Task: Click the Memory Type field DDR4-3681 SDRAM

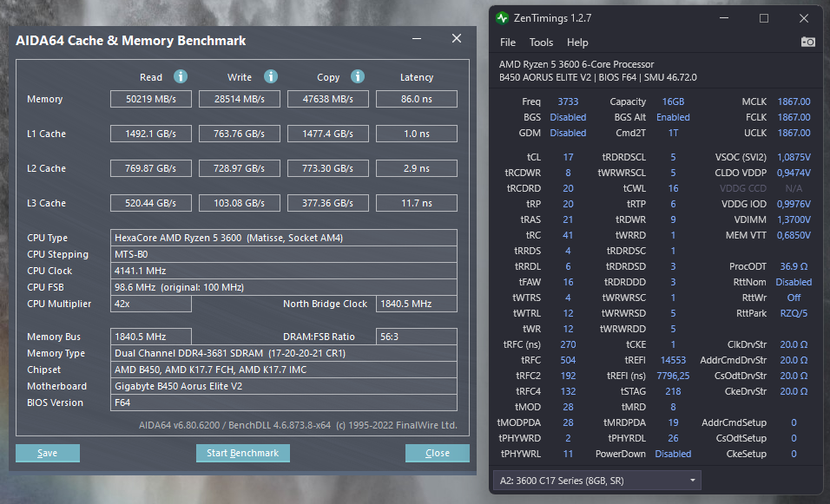Action: pos(284,353)
